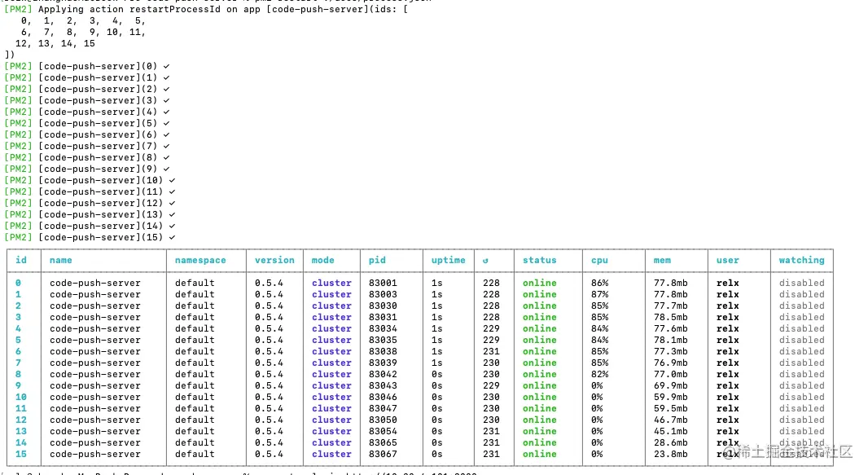
Task: Click mem value 77.0mb
Action: pos(670,374)
